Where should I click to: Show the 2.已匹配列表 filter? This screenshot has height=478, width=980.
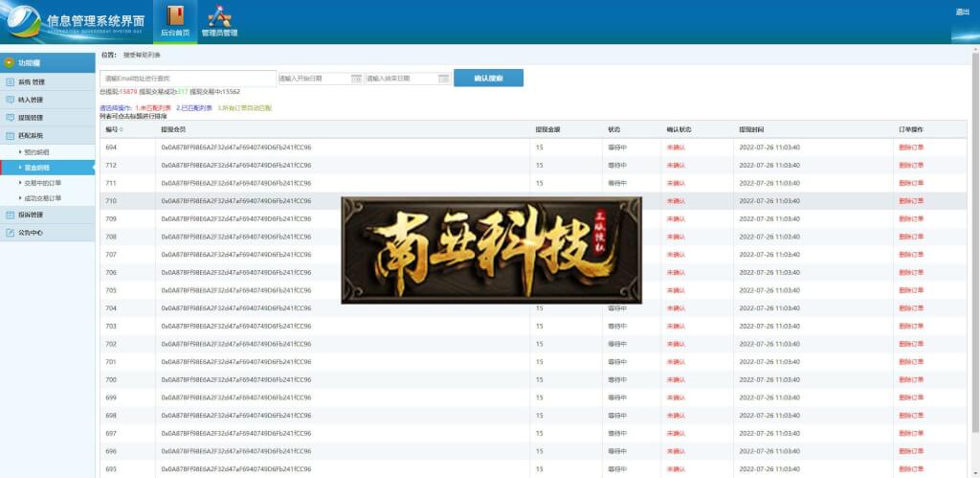194,107
